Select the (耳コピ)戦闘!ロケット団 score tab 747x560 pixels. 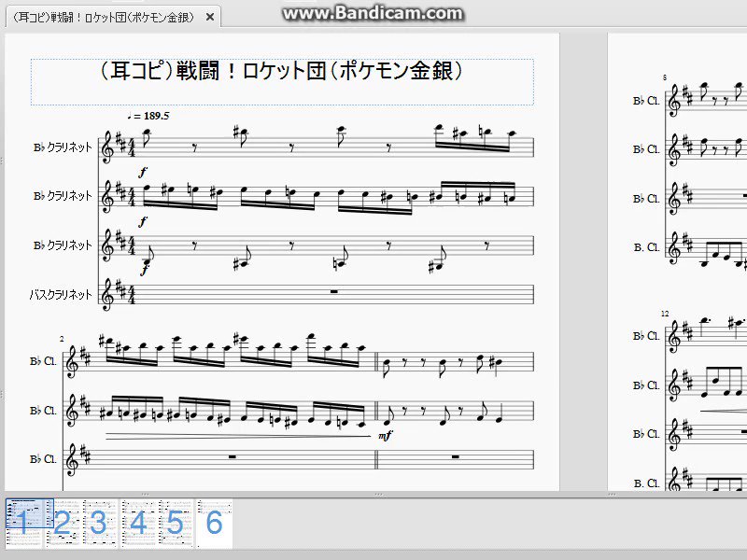click(x=113, y=17)
